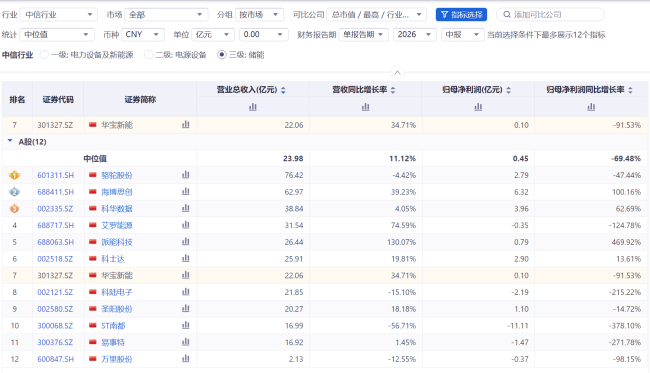
Task: Open stock code link 688411.SH
Action: click(x=56, y=192)
